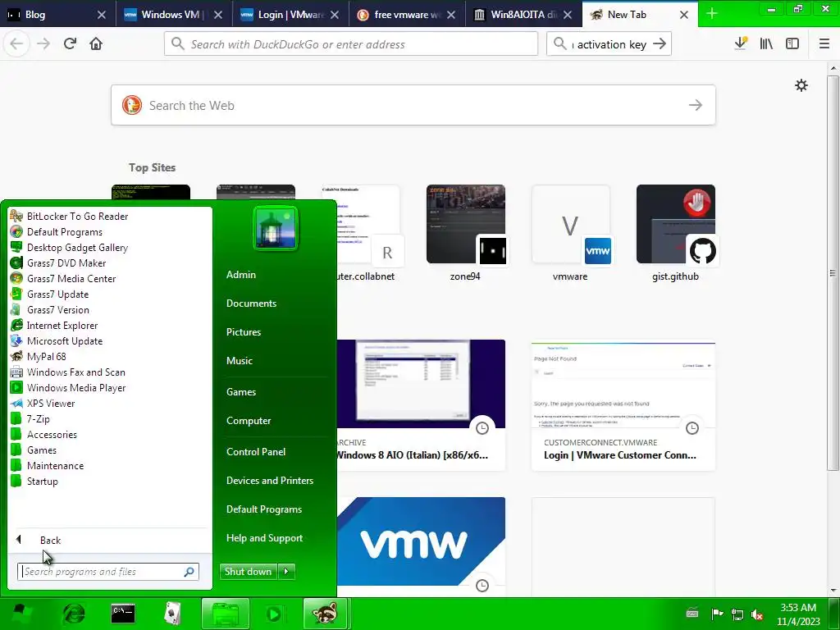Click the Search the Web box
The image size is (840, 630).
point(413,105)
